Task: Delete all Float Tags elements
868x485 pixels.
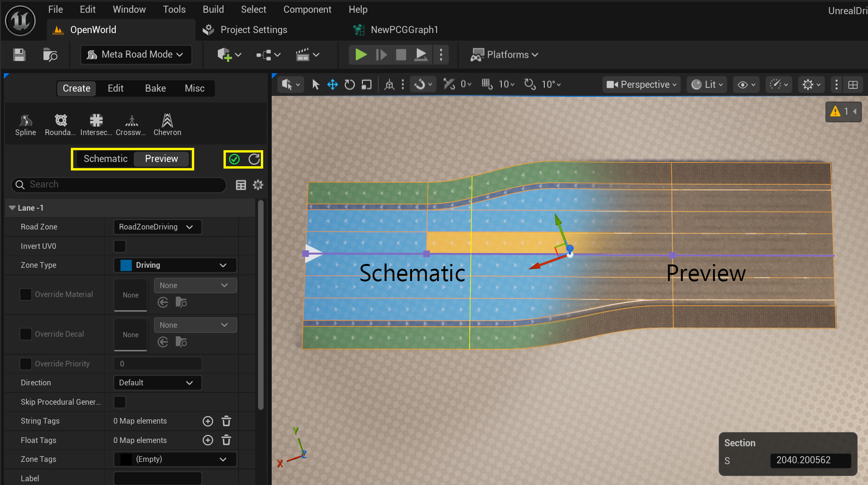Action: [x=226, y=440]
